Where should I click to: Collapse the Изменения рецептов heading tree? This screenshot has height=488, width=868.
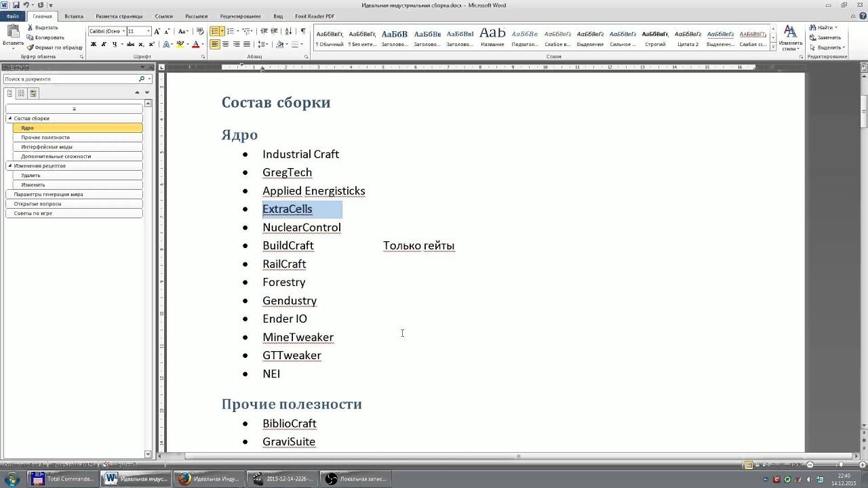[x=10, y=165]
